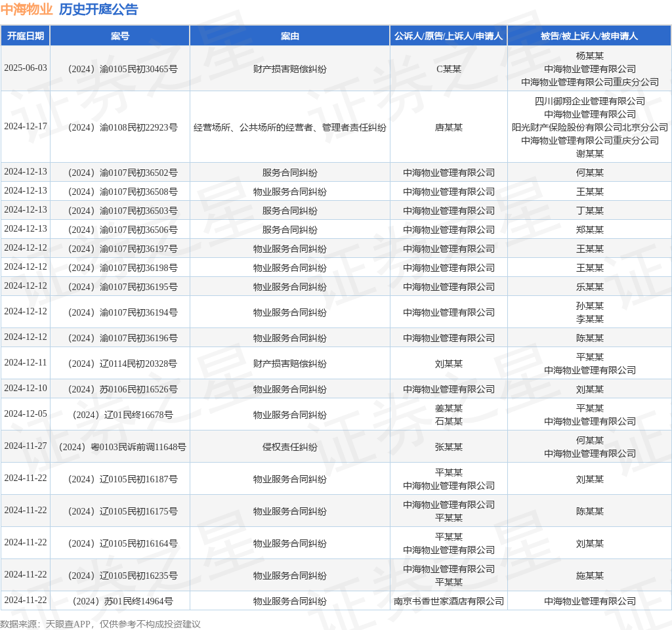Click defendant 乐某某

coord(589,287)
